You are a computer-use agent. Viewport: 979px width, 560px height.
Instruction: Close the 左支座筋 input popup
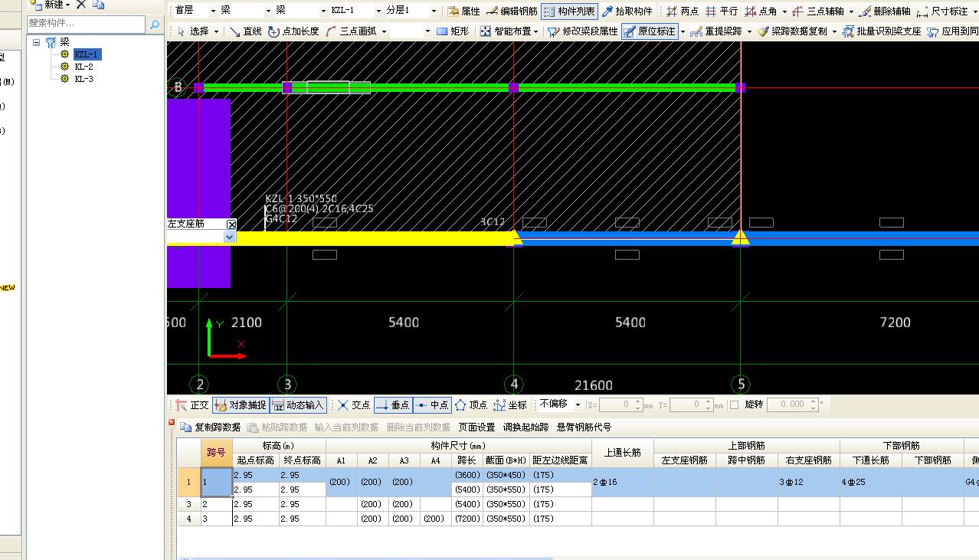pos(231,224)
